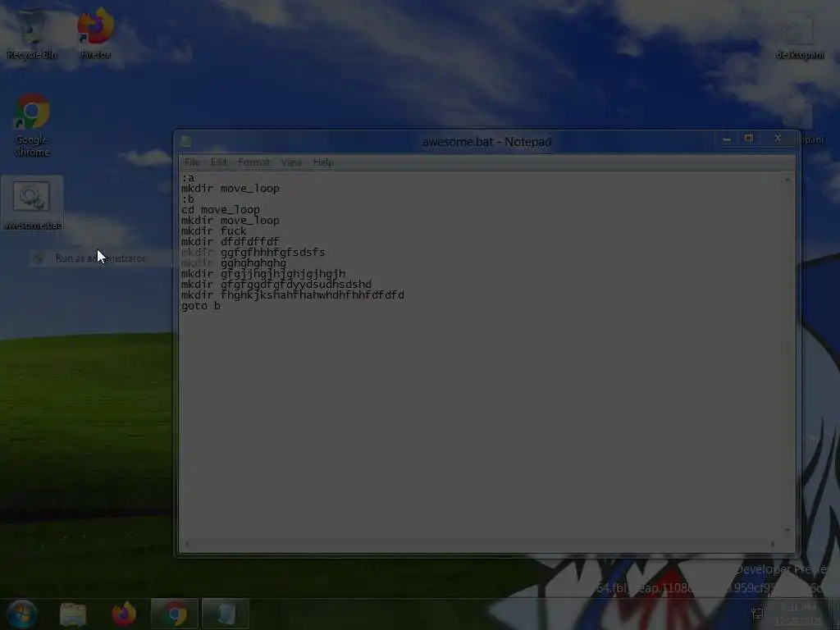Click the line "goto b" in the editor

click(200, 306)
